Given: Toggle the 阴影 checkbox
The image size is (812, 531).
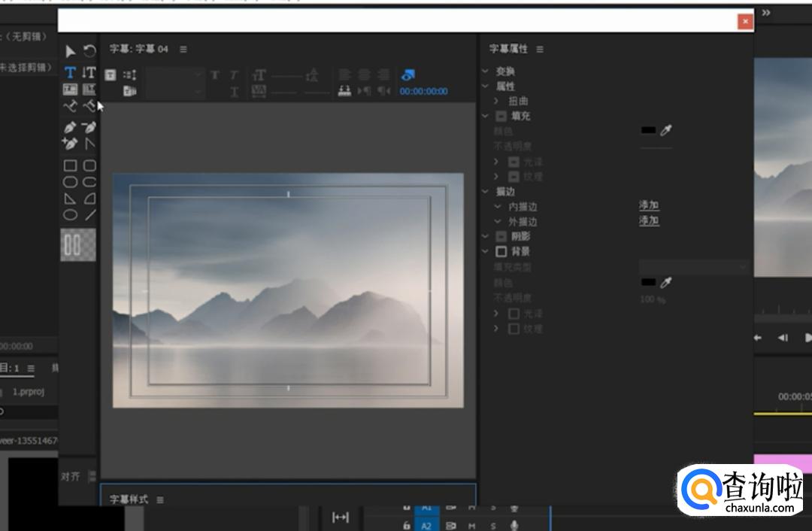Looking at the screenshot, I should tap(501, 236).
